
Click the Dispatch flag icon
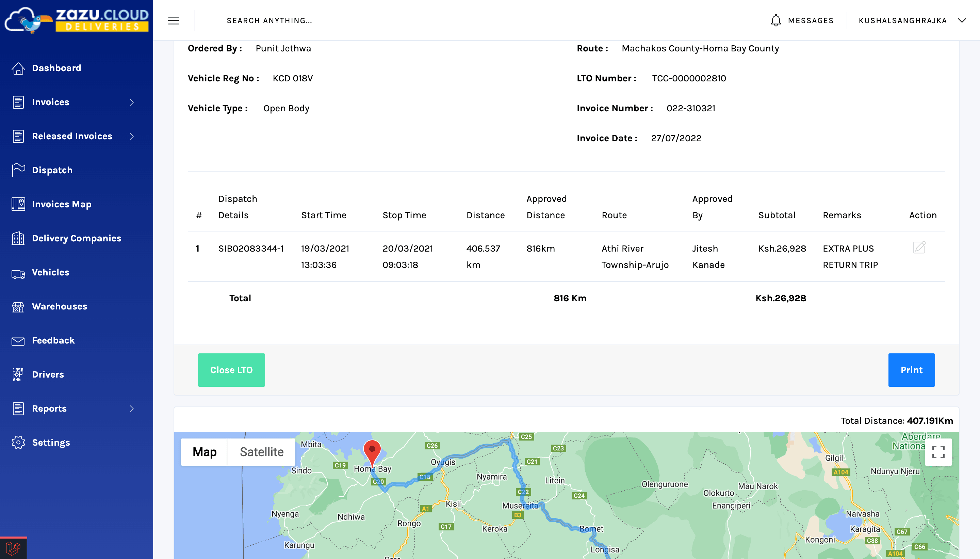pos(18,170)
